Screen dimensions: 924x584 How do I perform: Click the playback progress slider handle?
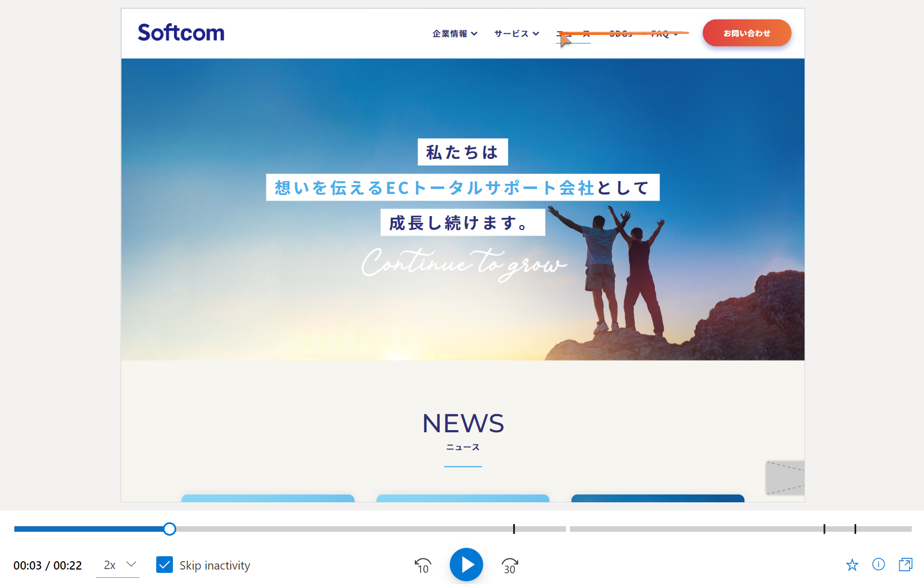170,529
